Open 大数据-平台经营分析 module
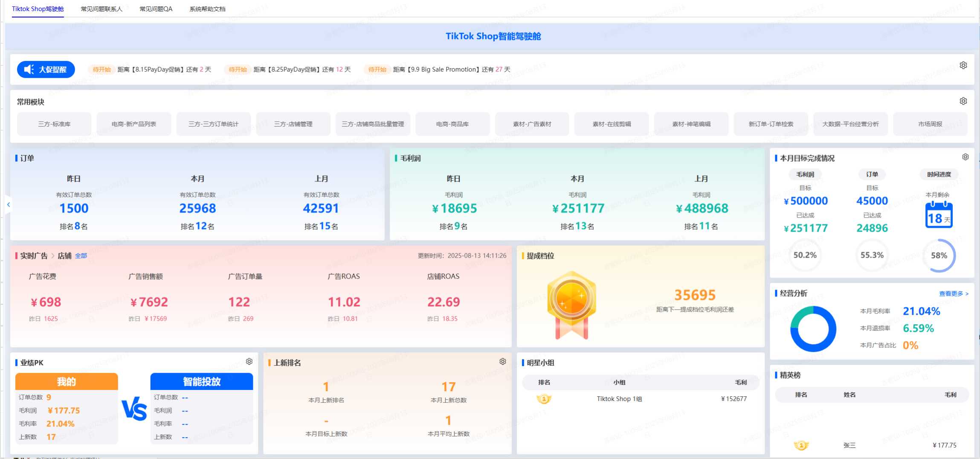This screenshot has width=980, height=459. coord(850,124)
